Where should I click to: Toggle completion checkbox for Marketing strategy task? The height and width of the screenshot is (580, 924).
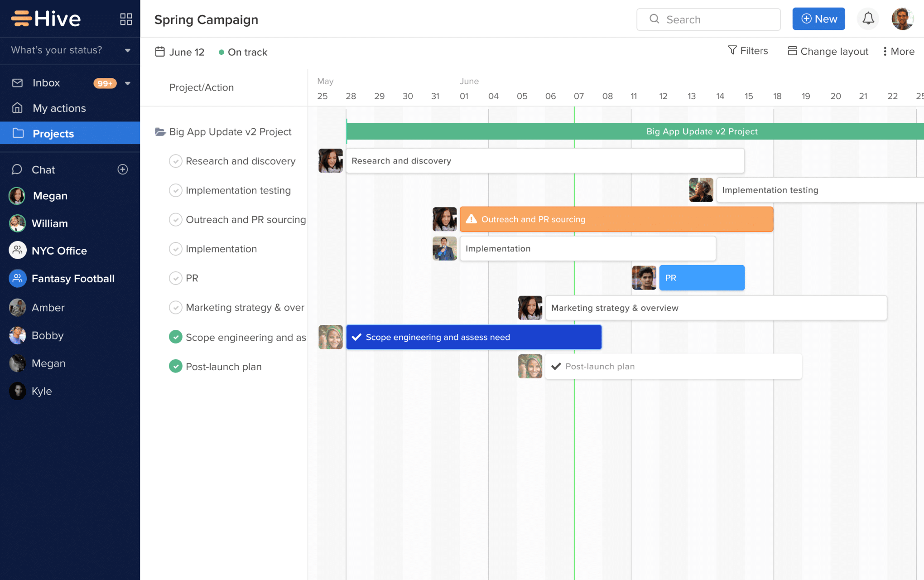pos(175,307)
